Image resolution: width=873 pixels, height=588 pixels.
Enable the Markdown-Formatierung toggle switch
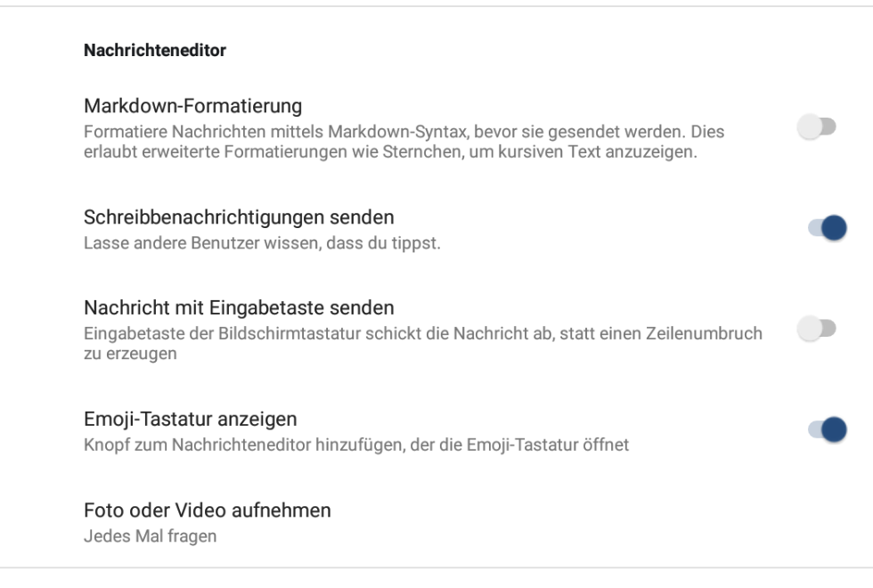818,129
